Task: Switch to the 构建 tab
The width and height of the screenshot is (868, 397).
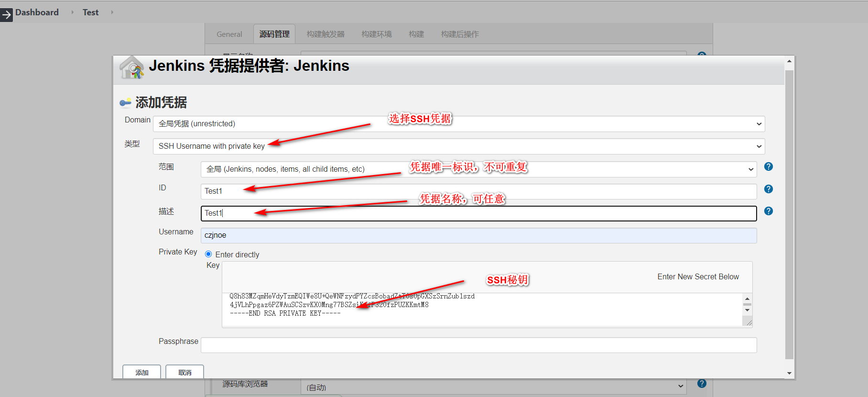Action: [x=416, y=34]
